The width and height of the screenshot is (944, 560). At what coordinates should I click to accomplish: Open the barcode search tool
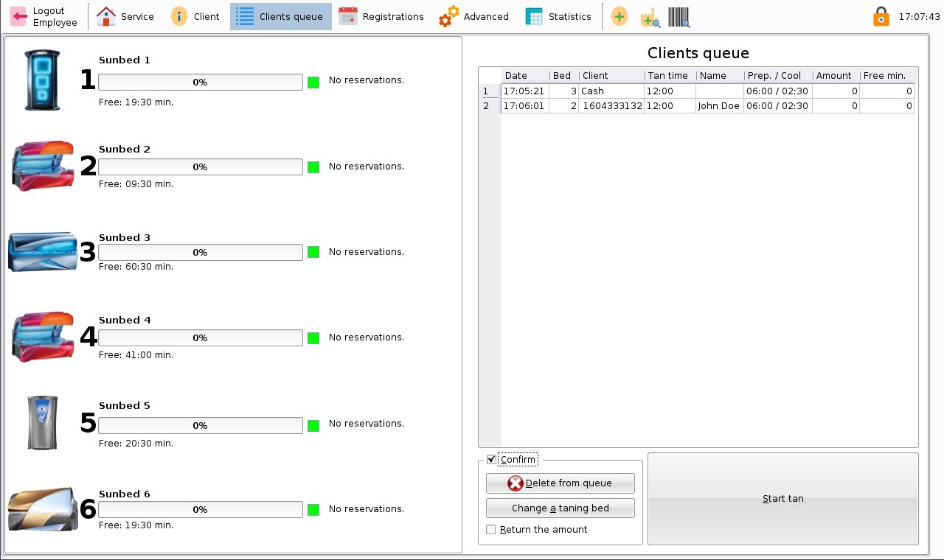[x=678, y=16]
